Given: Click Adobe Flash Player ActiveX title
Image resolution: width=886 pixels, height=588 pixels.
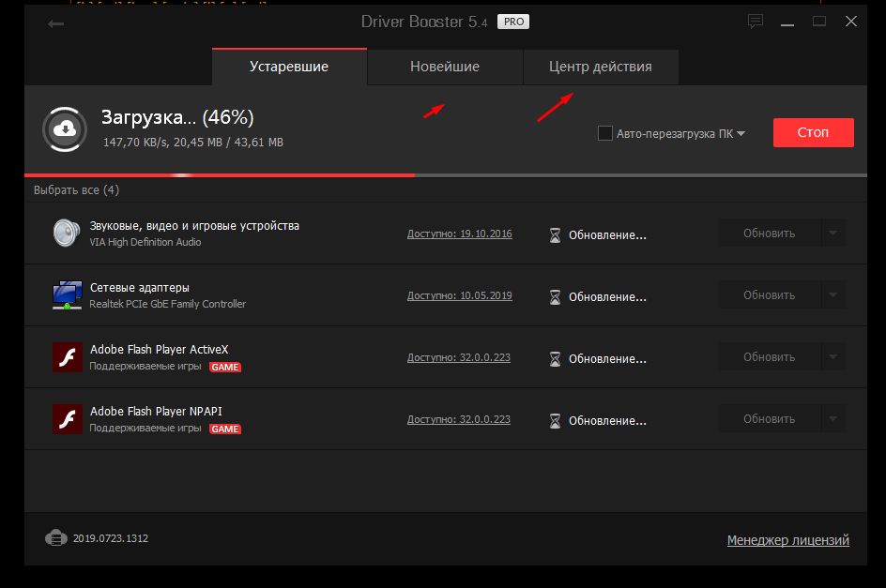Looking at the screenshot, I should [x=160, y=350].
